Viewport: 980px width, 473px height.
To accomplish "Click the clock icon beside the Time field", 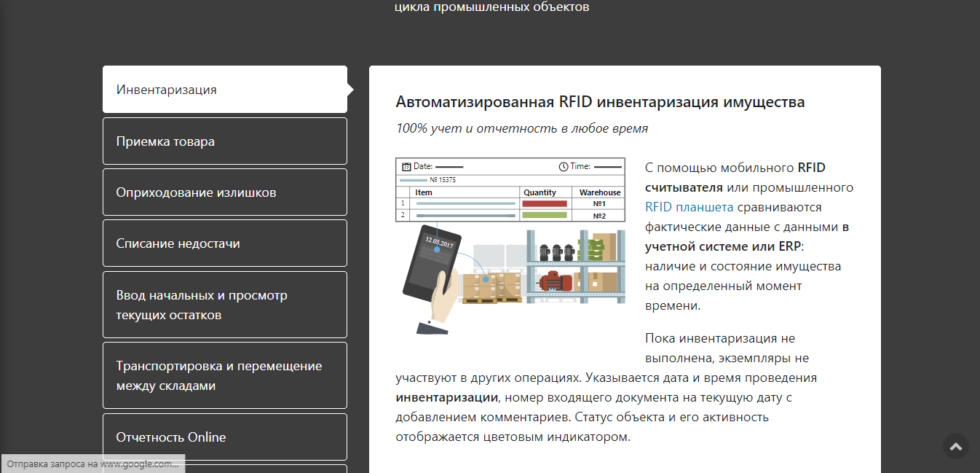I will tap(564, 166).
